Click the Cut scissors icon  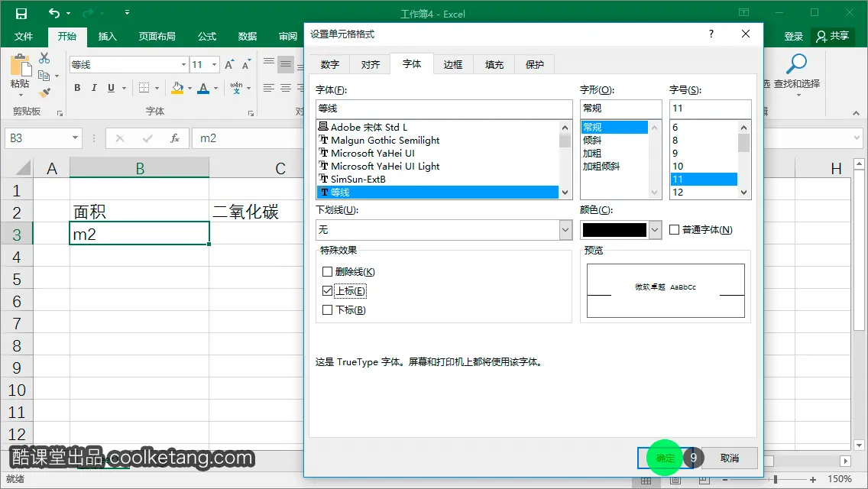coord(44,57)
